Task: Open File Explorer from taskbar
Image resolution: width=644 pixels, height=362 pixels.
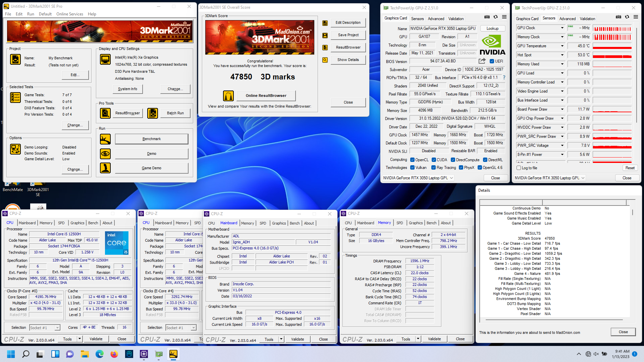Action: (85, 354)
